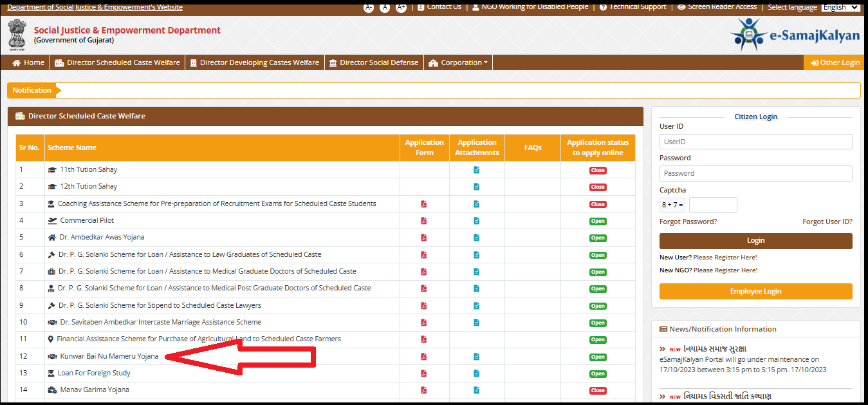Select Kunwar Bai Nu Mameru Yojana scheme name
This screenshot has height=405, width=868.
(x=109, y=356)
